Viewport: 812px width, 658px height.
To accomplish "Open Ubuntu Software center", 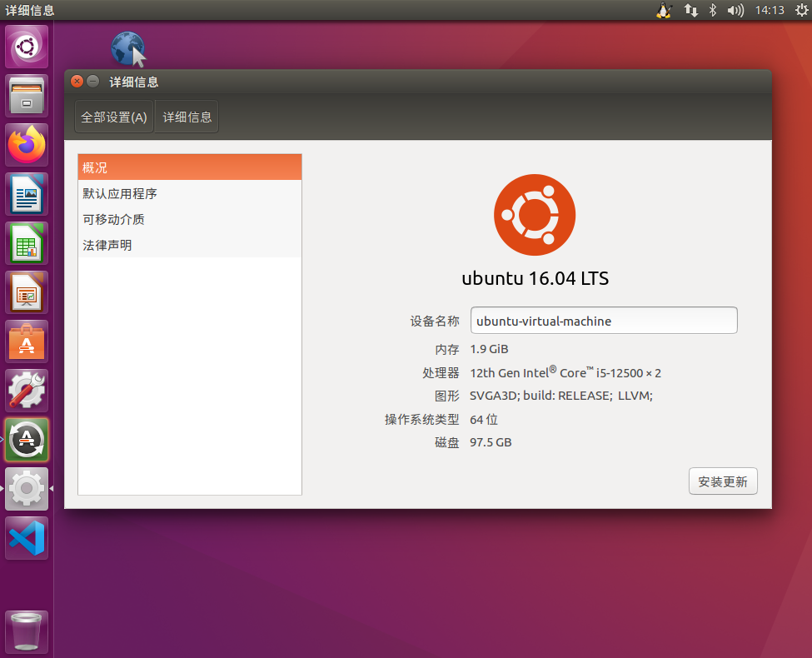I will point(27,341).
